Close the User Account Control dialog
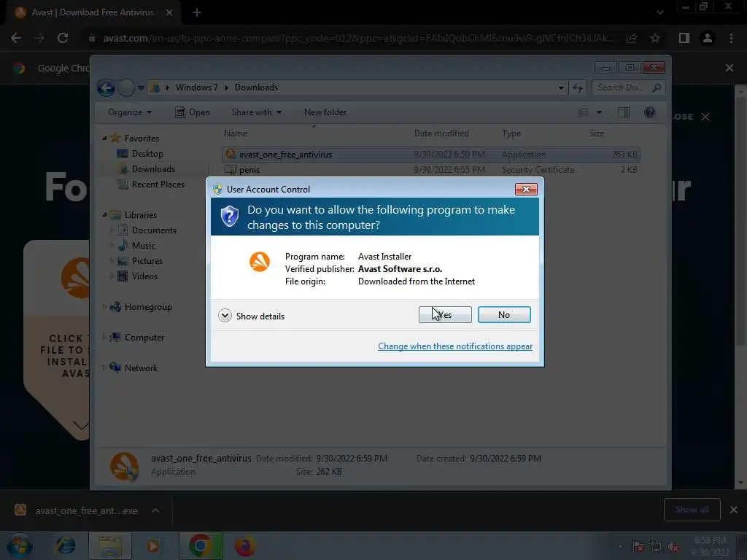Screen dimensions: 747x560 point(526,189)
